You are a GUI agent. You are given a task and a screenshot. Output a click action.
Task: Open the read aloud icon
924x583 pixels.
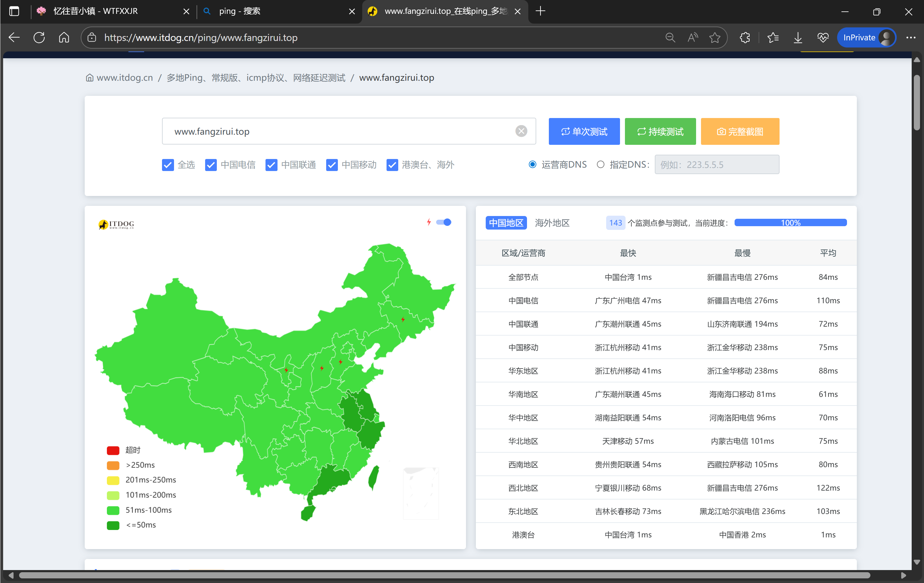coord(692,38)
